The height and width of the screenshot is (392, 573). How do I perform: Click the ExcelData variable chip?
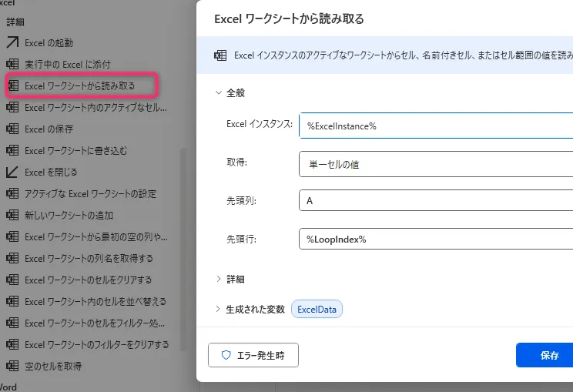click(317, 310)
